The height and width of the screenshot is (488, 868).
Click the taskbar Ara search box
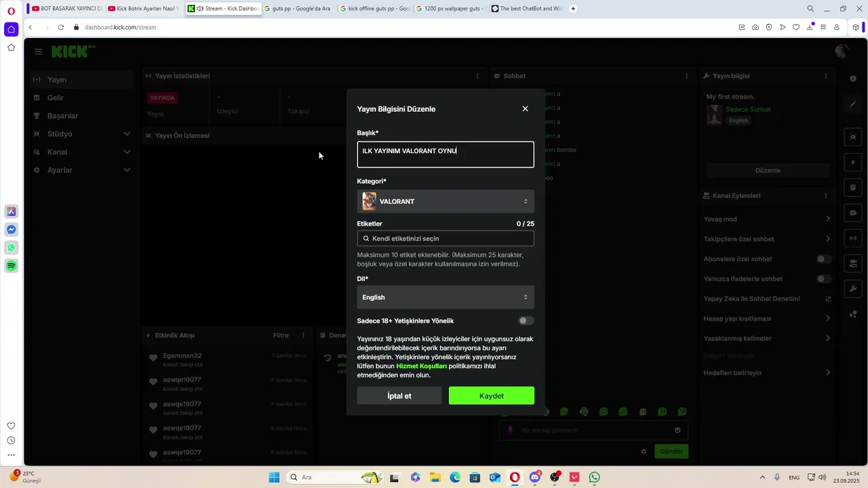click(x=334, y=477)
